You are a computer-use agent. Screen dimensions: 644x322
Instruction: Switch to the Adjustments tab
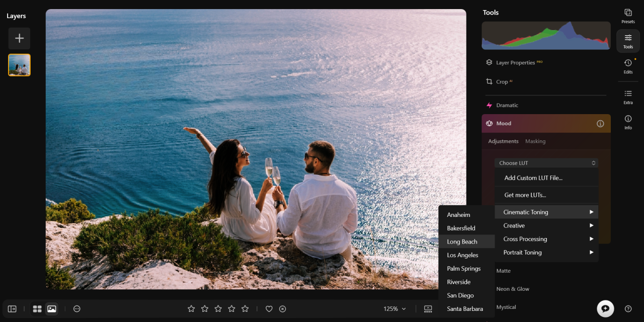(x=503, y=141)
